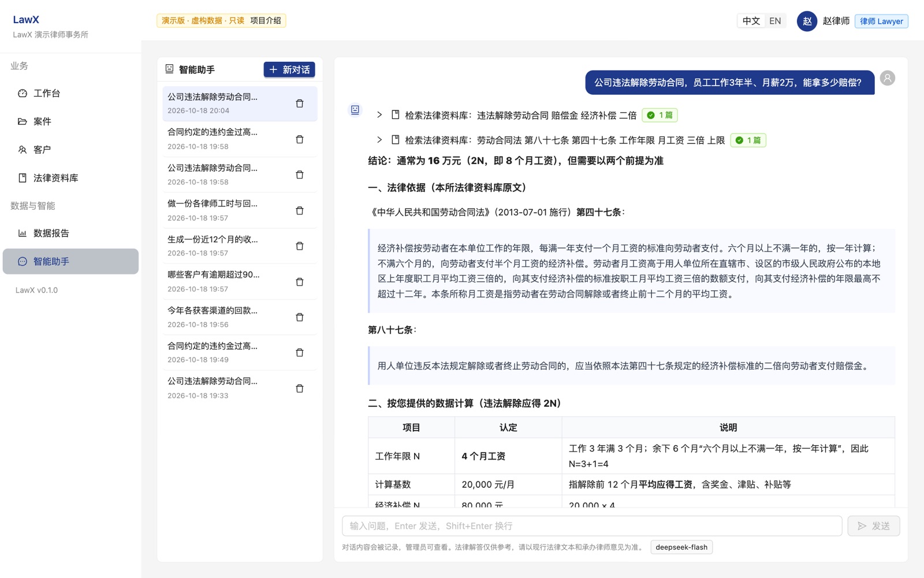
Task: Click the user profile icon beside question bubble
Action: (x=888, y=78)
